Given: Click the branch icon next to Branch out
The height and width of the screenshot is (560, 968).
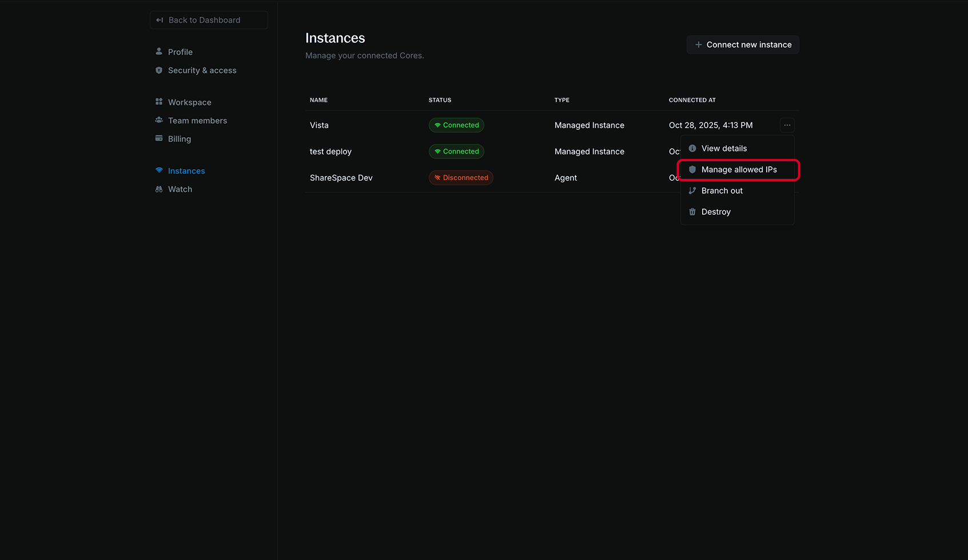Looking at the screenshot, I should [x=692, y=190].
